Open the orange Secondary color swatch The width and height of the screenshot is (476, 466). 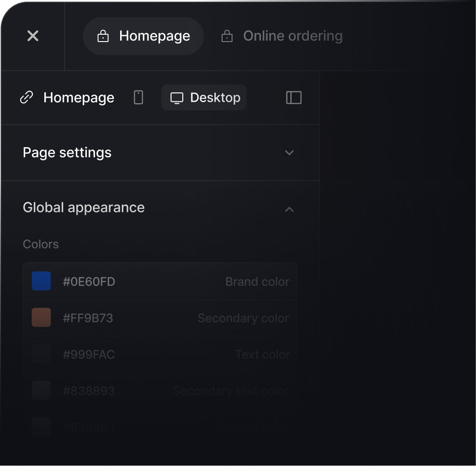pos(41,318)
